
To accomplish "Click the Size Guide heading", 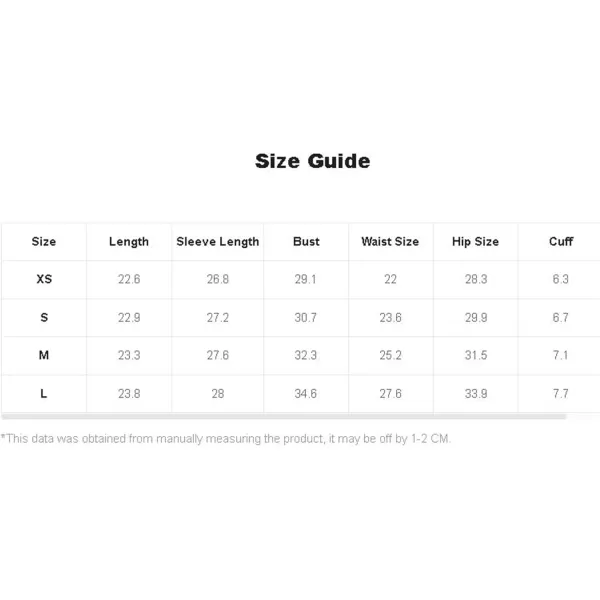I will pyautogui.click(x=312, y=161).
